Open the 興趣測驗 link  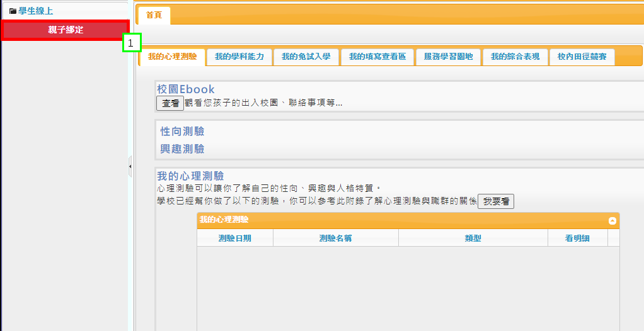pos(182,149)
